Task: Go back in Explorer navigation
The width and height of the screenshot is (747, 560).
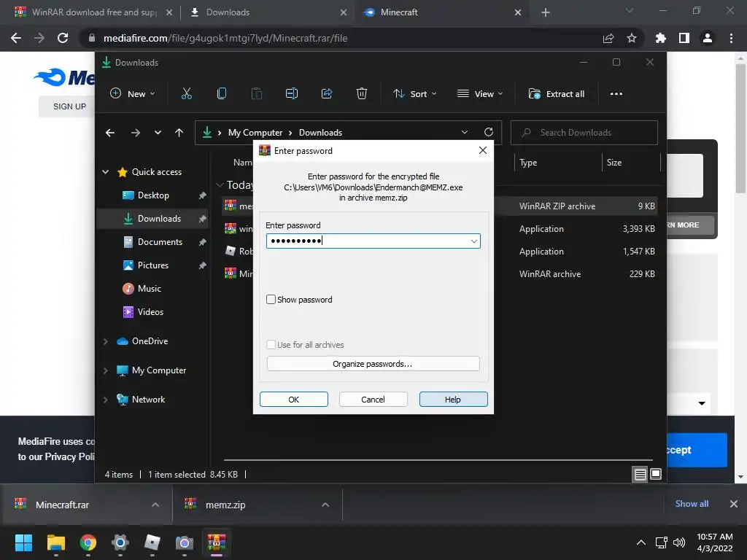Action: point(110,133)
